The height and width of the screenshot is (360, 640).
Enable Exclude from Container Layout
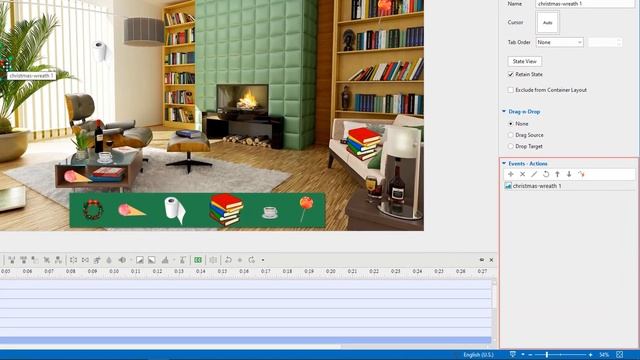(x=511, y=90)
